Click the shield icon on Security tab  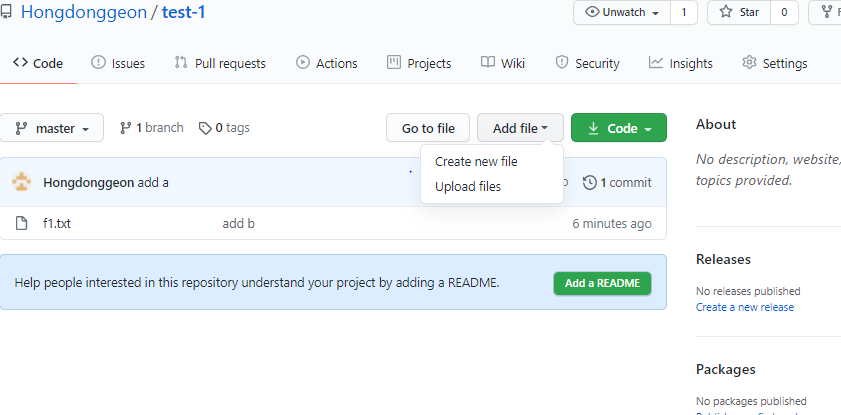[x=562, y=62]
